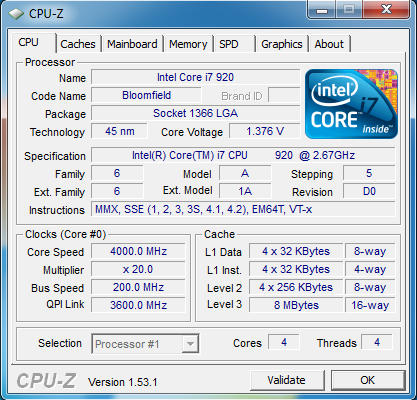Close the CPU-Z window
The height and width of the screenshot is (400, 417).
click(386, 10)
